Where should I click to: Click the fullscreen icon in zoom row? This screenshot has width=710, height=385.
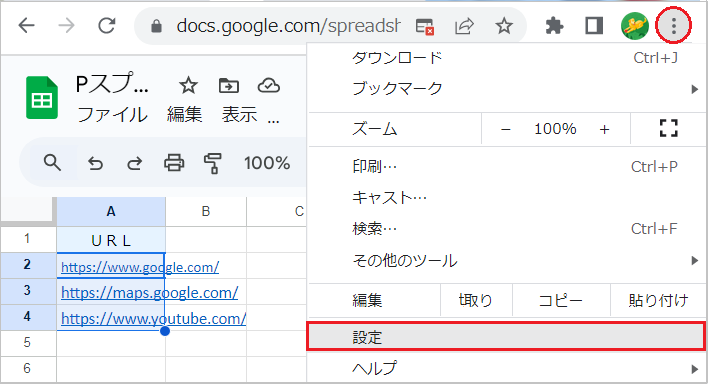coord(668,129)
